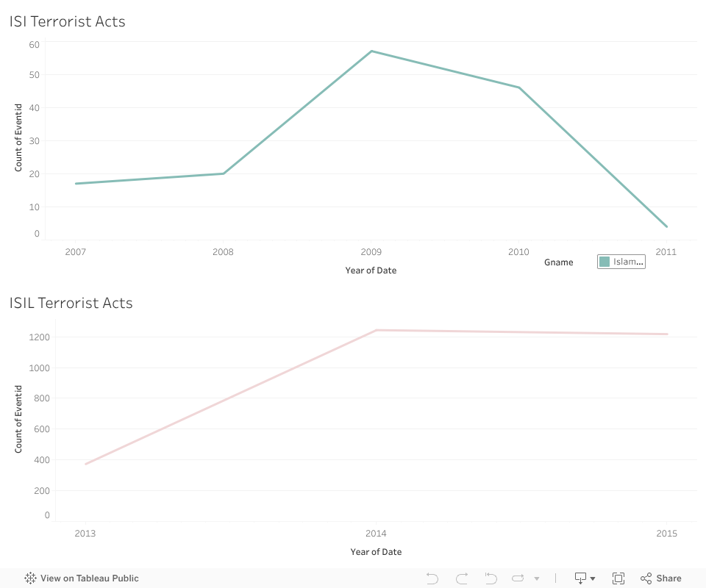Click the Refresh data icon

(x=518, y=578)
